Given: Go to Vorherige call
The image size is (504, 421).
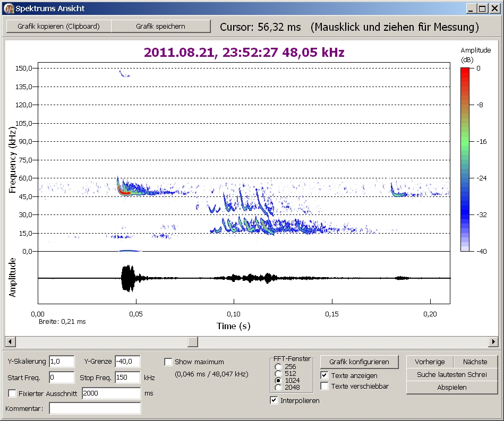Looking at the screenshot, I should [x=430, y=362].
